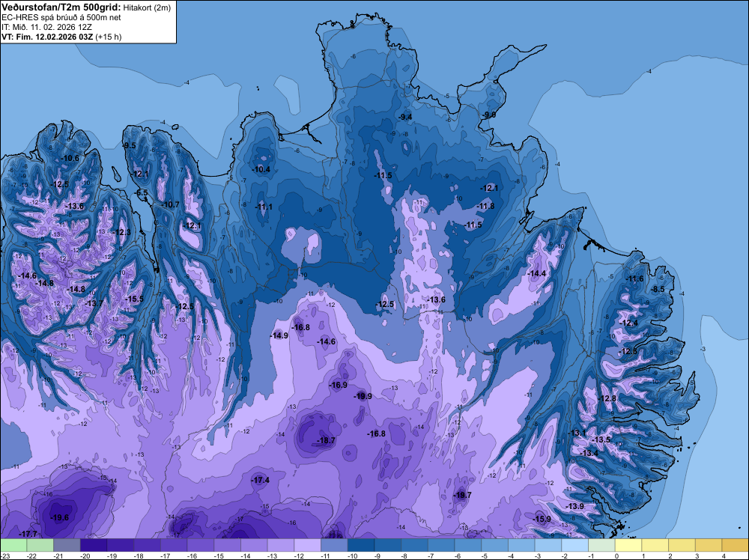749x560 pixels.
Task: Click the 'Hitakort (2m)' label
Action: point(146,7)
